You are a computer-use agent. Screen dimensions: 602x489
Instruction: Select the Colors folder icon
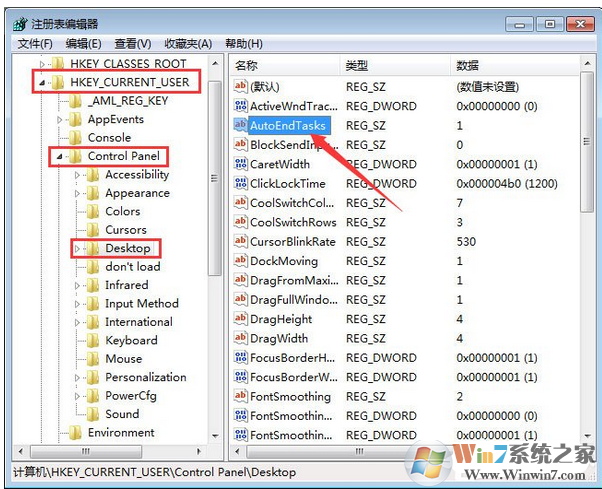click(93, 211)
